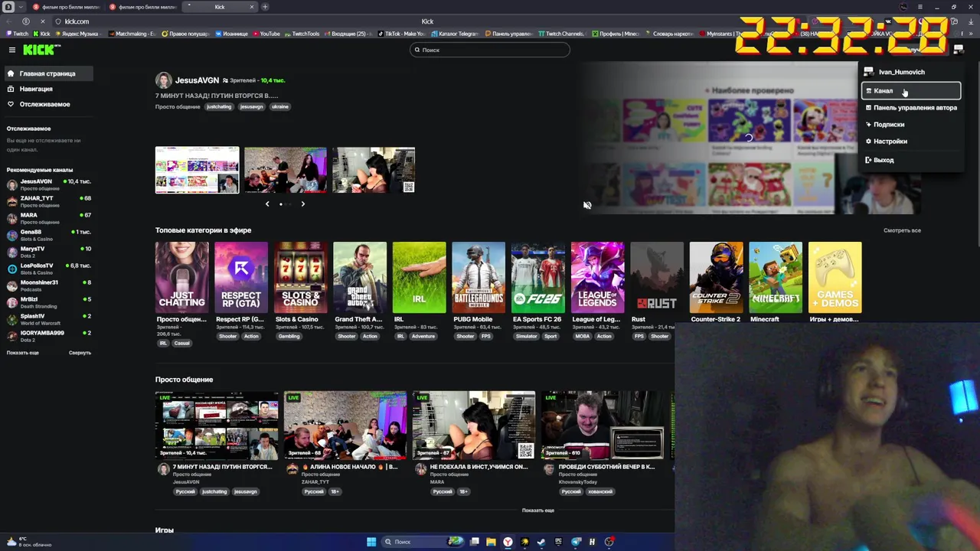Open Yandex Browser on the taskbar
The width and height of the screenshot is (980, 551).
click(508, 542)
